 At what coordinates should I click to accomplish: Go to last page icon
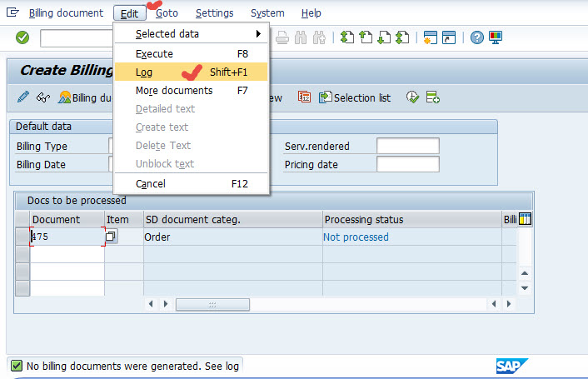tap(402, 37)
